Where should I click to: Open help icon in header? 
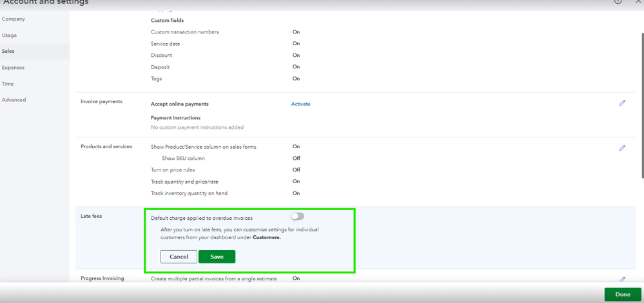[618, 2]
